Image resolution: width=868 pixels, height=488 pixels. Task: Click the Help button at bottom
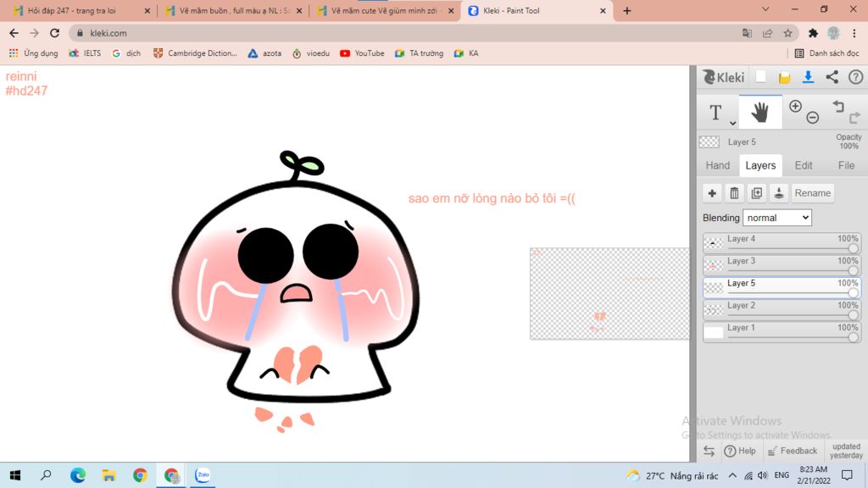tap(739, 451)
